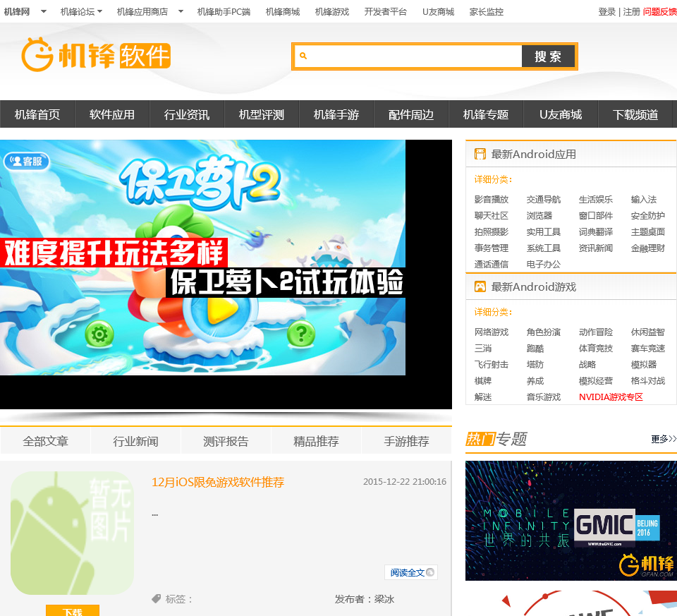The width and height of the screenshot is (677, 616).
Task: Switch to 全部文章 tab
Action: (x=45, y=440)
